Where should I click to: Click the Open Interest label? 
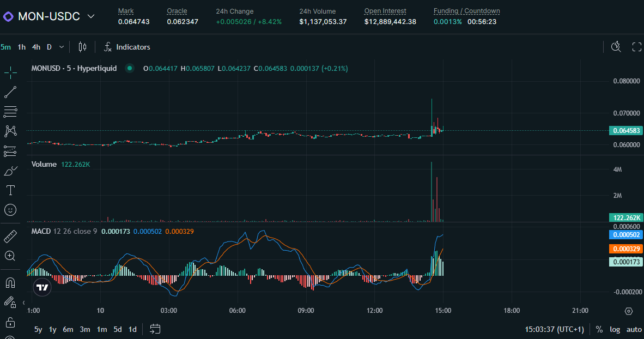pyautogui.click(x=385, y=11)
